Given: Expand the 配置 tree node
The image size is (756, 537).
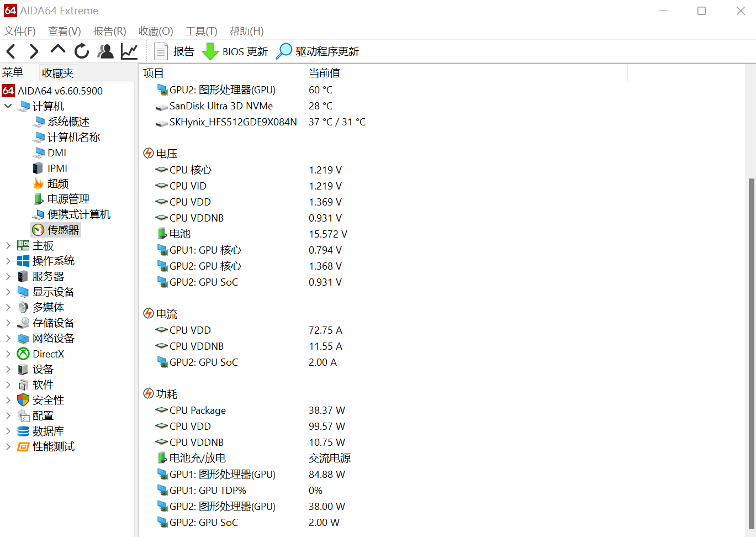Looking at the screenshot, I should [8, 415].
